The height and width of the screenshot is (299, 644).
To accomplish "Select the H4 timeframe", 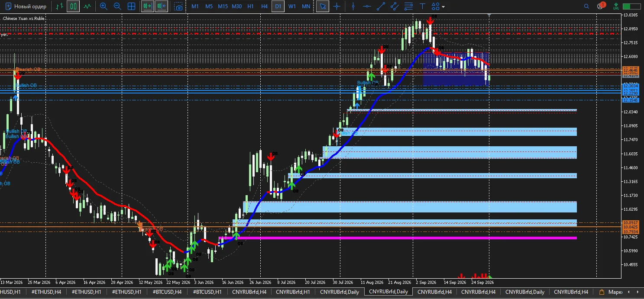I will point(265,6).
